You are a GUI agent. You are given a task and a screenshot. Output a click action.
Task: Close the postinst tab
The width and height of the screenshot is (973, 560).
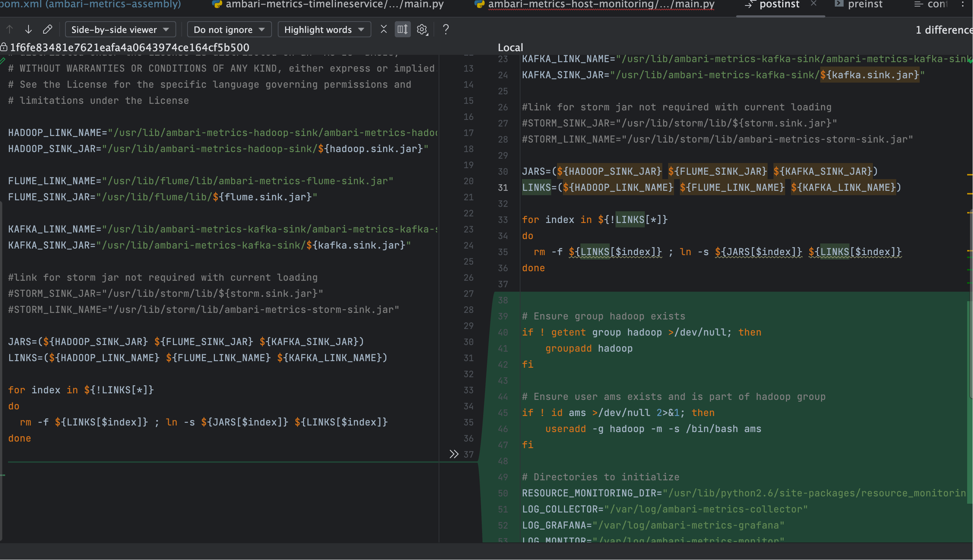813,4
